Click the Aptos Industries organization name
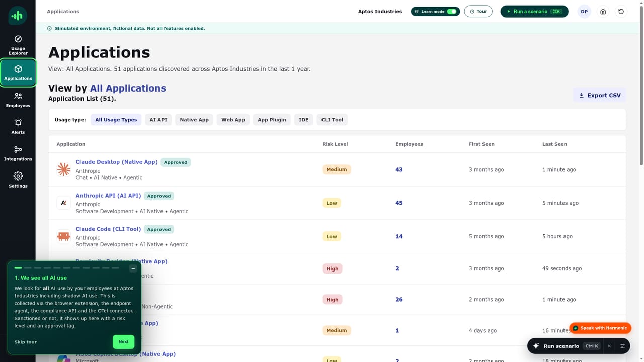The image size is (644, 362). click(x=380, y=12)
